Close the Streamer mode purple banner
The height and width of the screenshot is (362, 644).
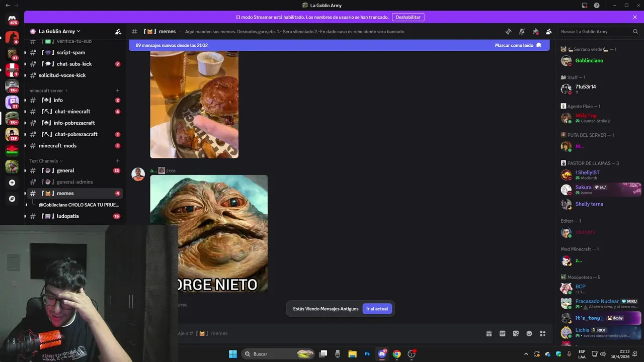(x=635, y=17)
